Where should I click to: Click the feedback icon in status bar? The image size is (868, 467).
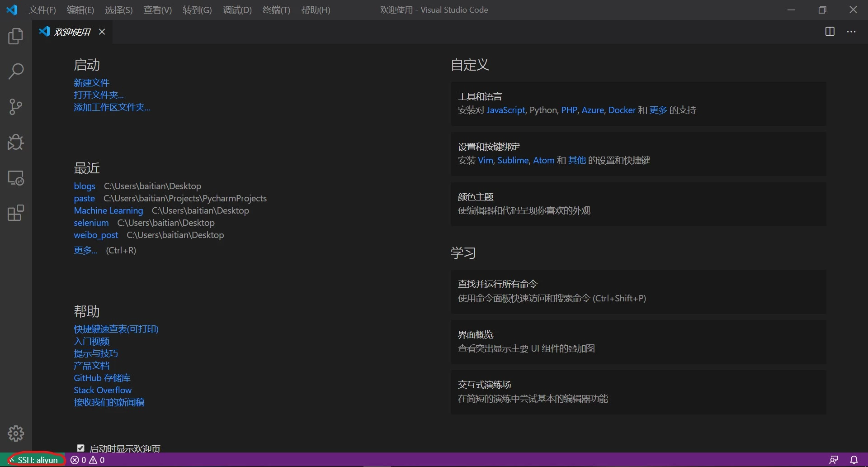click(x=834, y=460)
